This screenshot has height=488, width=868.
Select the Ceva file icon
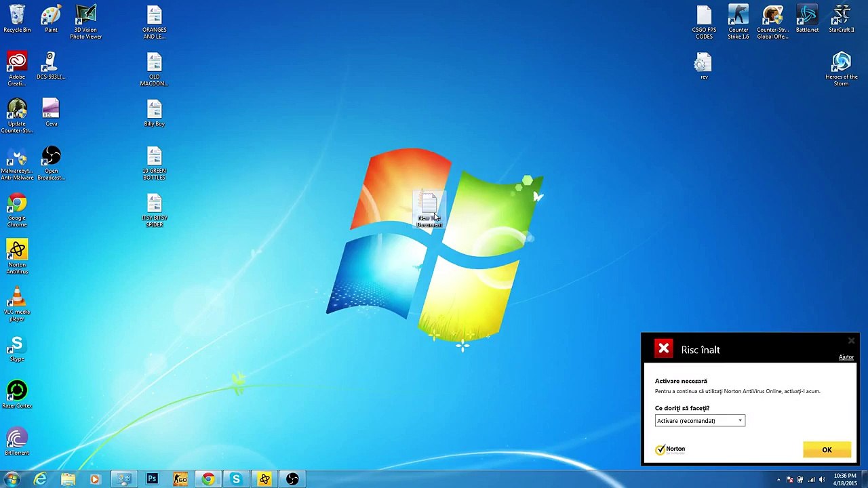pos(51,113)
